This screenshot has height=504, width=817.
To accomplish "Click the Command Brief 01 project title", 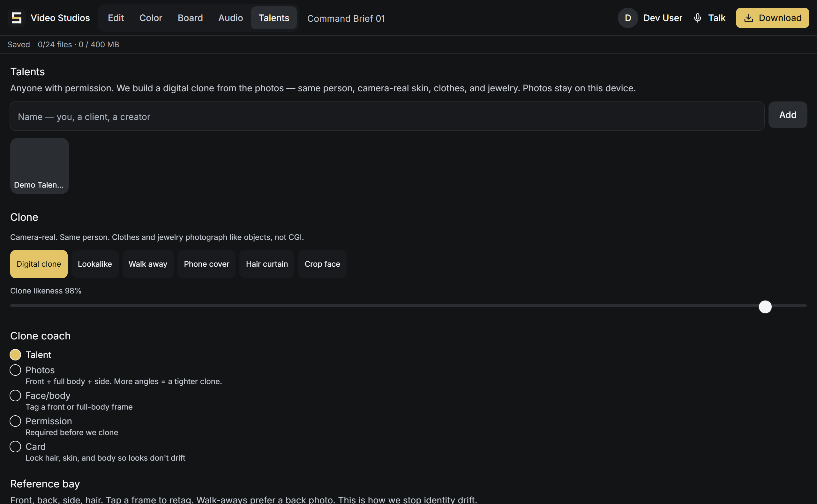I will tap(346, 18).
